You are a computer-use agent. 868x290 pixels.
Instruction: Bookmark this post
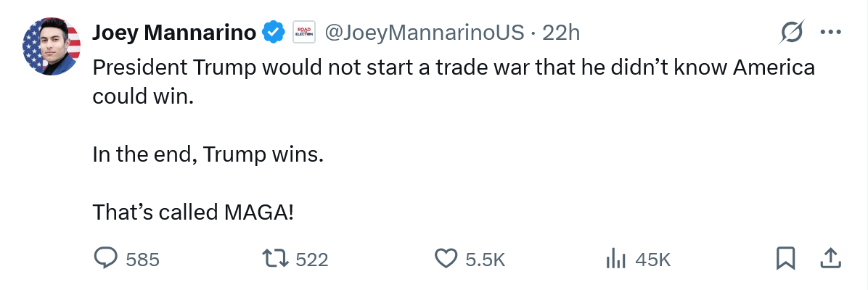pyautogui.click(x=786, y=259)
